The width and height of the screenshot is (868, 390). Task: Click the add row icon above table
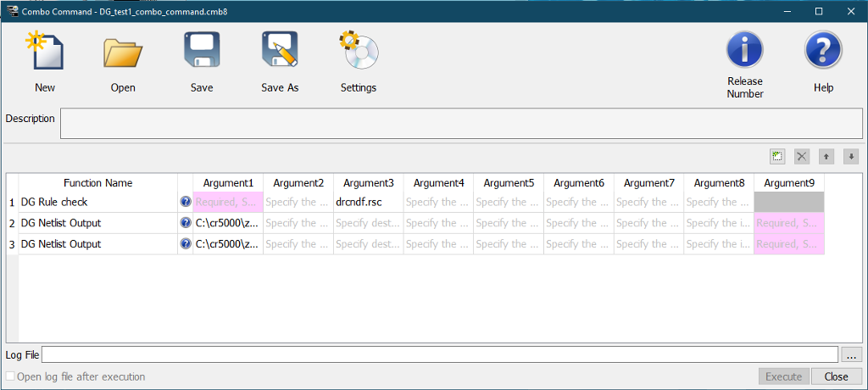pos(777,157)
